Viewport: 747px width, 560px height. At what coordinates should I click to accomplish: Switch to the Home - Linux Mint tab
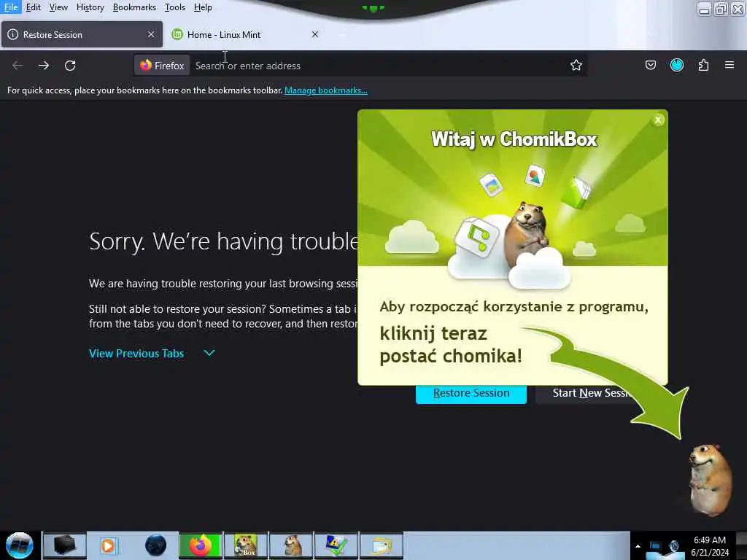247,34
